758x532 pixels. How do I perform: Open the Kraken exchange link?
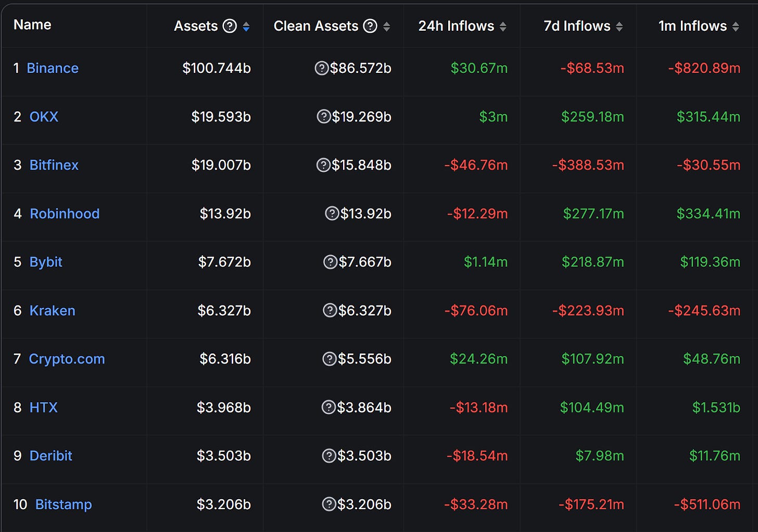click(x=53, y=310)
